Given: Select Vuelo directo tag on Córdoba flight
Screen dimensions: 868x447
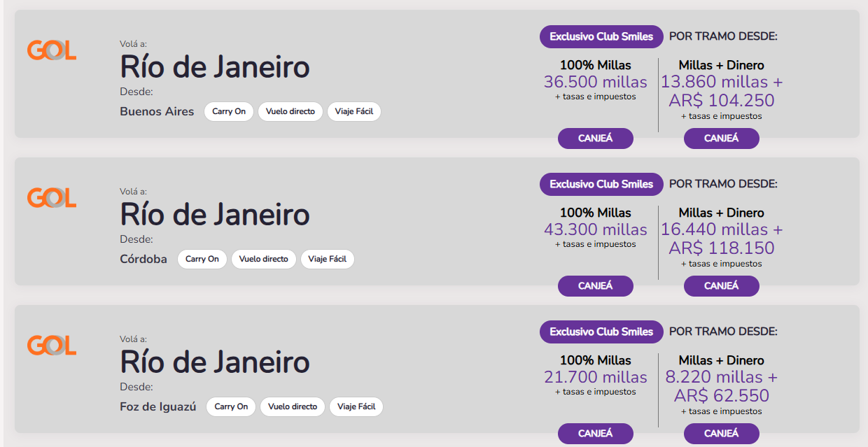Looking at the screenshot, I should pos(264,259).
